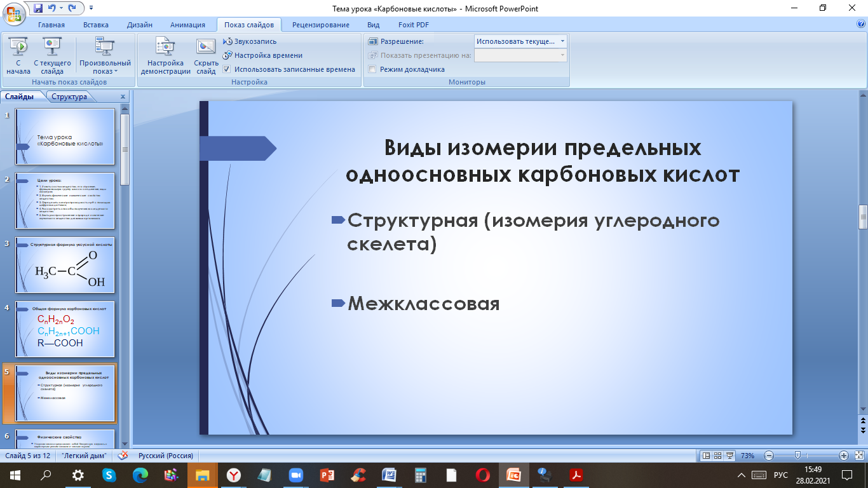Viewport: 868px width, 488px height.
Task: Toggle 'Использовать записанные времена' checkbox
Action: (x=227, y=69)
